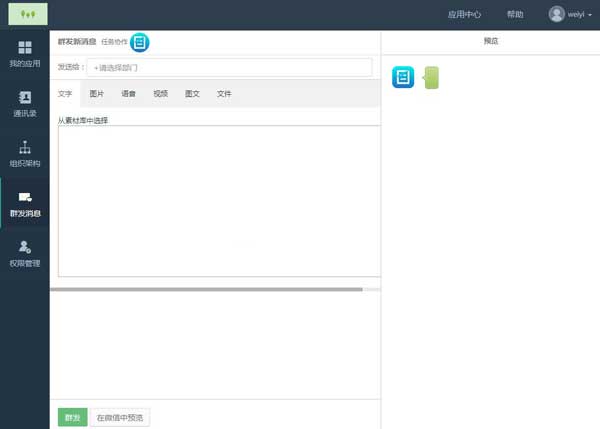The height and width of the screenshot is (429, 600).
Task: Open 组织架构 hierarchy icon in sidebar
Action: point(25,147)
